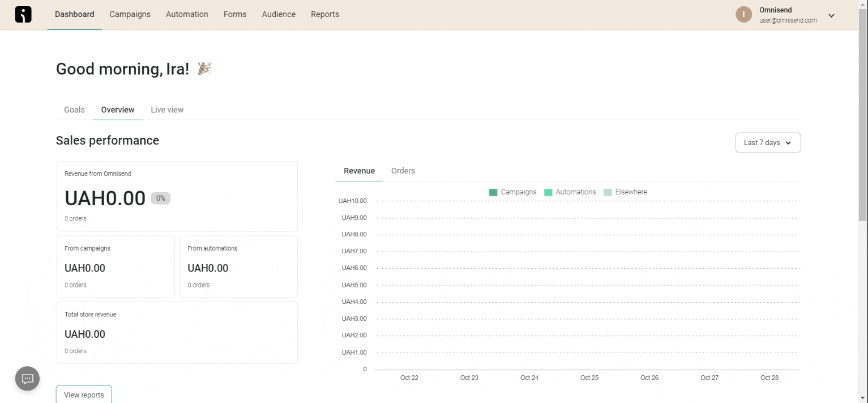The width and height of the screenshot is (868, 403).
Task: Navigate to Forms
Action: coord(235,14)
